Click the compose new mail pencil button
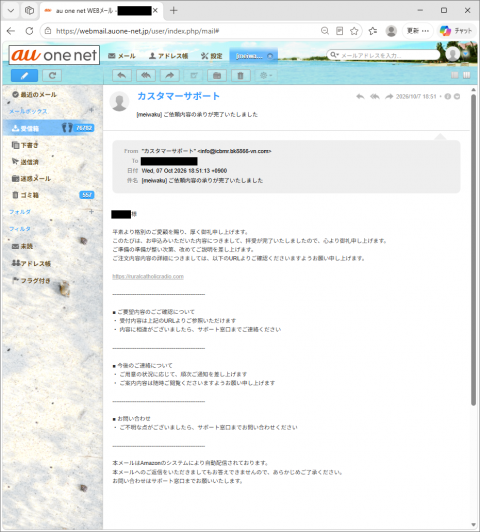Viewport: 480px width, 532px height. pyautogui.click(x=24, y=75)
